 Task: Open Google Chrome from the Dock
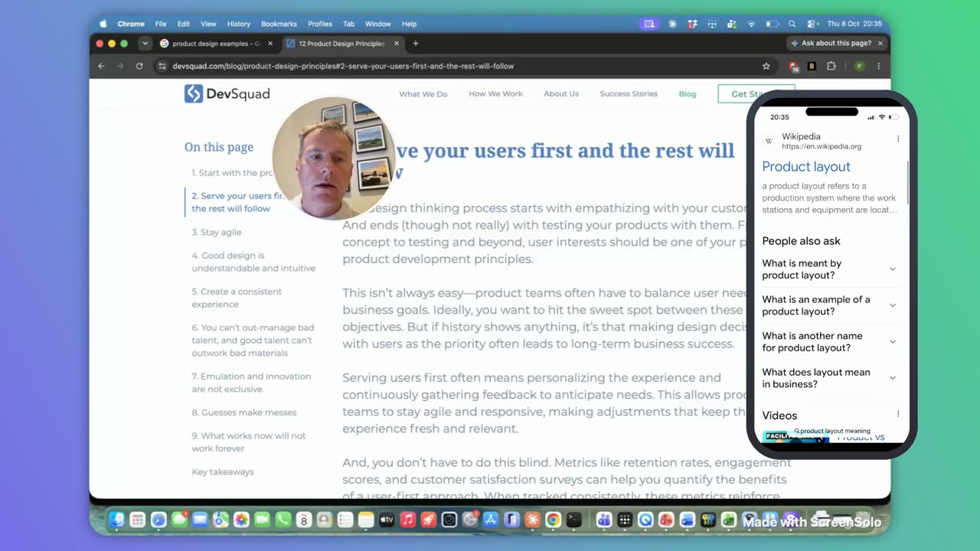coord(553,520)
